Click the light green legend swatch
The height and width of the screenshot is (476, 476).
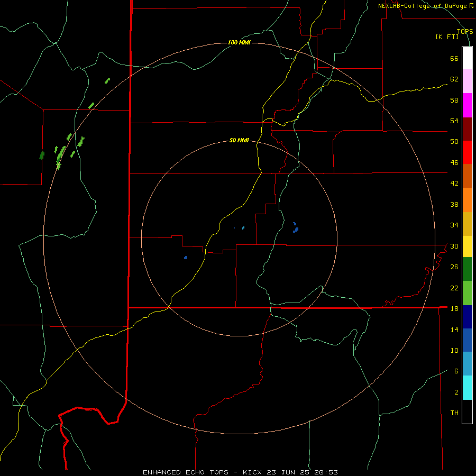pos(467,293)
